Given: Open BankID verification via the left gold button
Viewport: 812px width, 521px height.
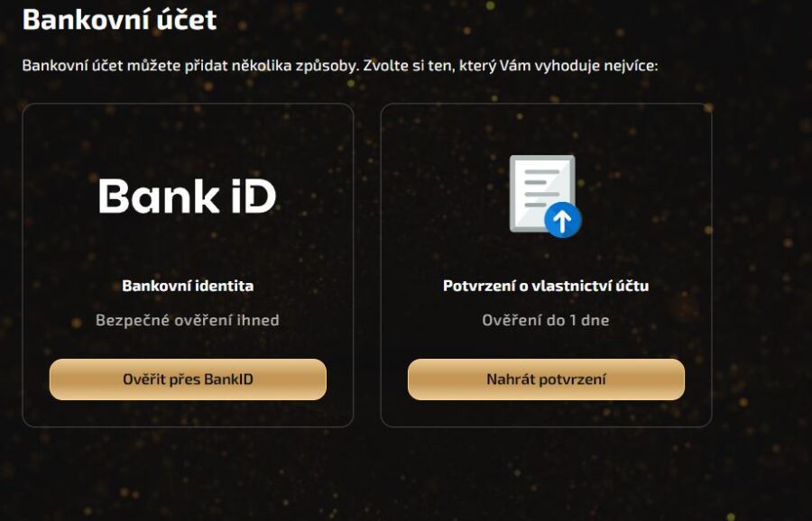Looking at the screenshot, I should click(189, 379).
